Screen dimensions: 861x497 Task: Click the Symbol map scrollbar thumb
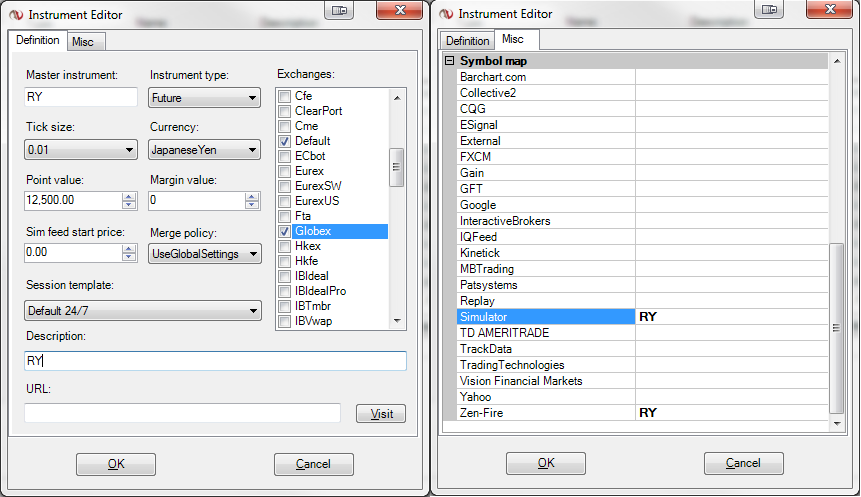tap(836, 328)
